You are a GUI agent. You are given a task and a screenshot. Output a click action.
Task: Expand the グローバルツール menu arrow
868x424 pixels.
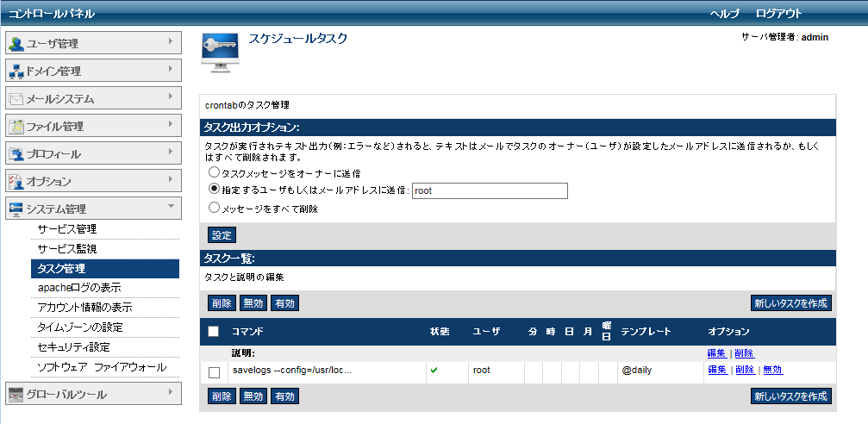(171, 392)
